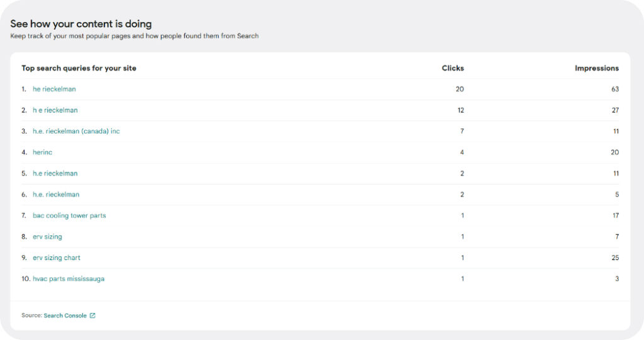Open 'hvac parts mississauga' query

(x=69, y=279)
